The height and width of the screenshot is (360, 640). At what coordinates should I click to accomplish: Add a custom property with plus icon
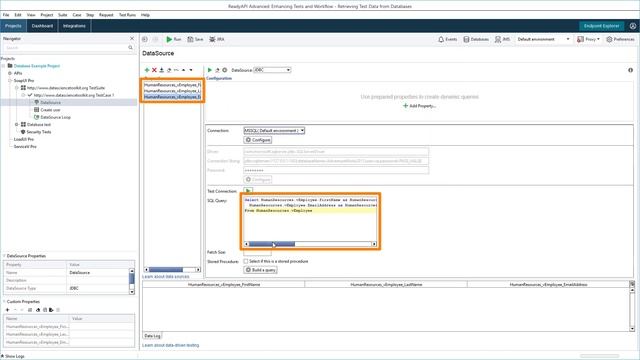point(7,310)
